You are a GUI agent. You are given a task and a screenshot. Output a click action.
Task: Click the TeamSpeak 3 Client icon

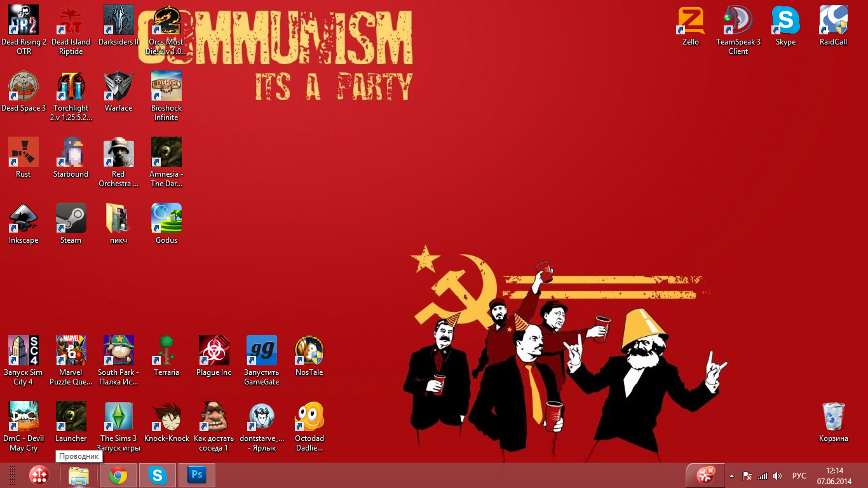pyautogui.click(x=738, y=20)
